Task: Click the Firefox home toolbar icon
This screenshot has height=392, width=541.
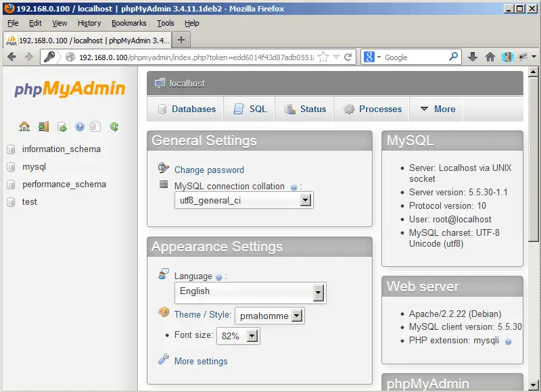Action: click(490, 57)
